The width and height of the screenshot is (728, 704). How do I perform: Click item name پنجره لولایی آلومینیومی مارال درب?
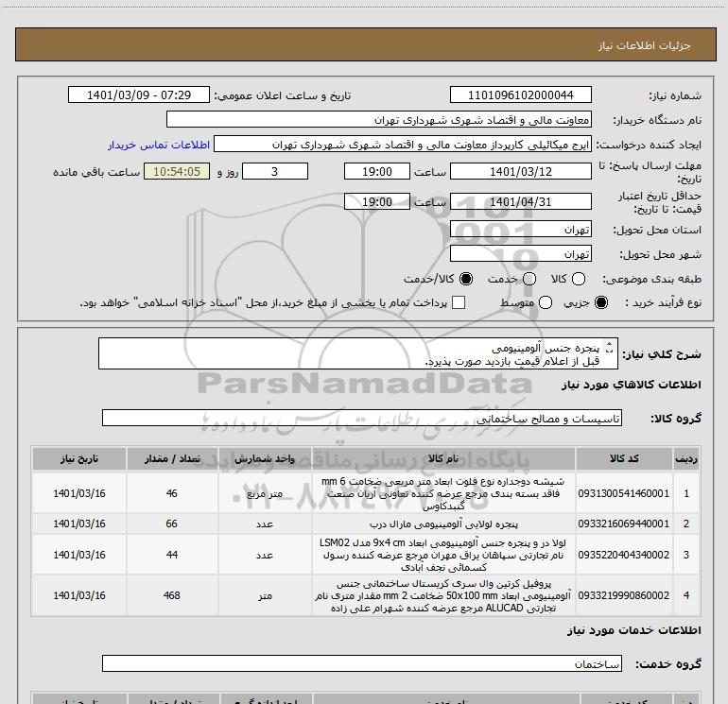(443, 524)
